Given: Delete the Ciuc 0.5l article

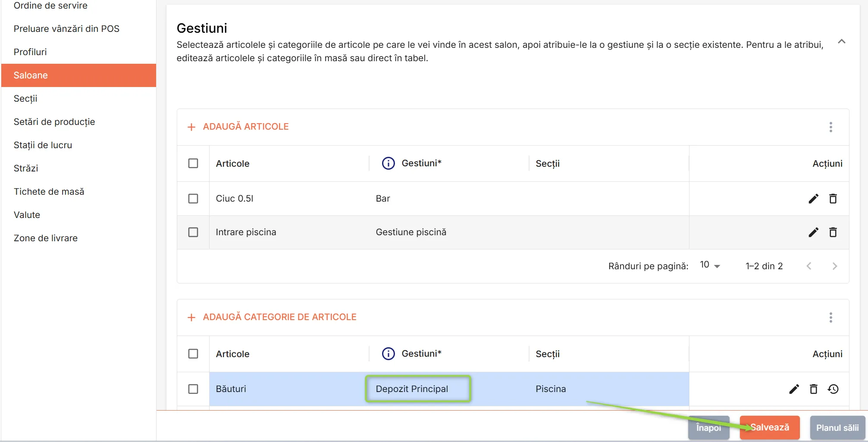Looking at the screenshot, I should click(833, 199).
